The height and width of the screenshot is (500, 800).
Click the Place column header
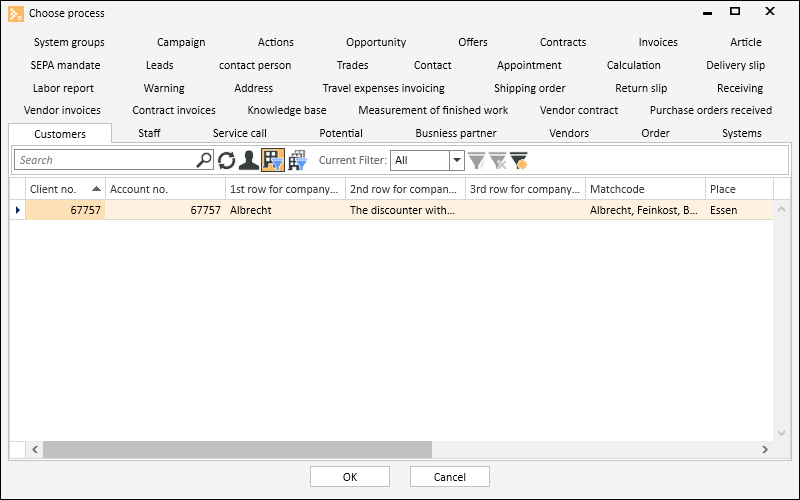(739, 189)
